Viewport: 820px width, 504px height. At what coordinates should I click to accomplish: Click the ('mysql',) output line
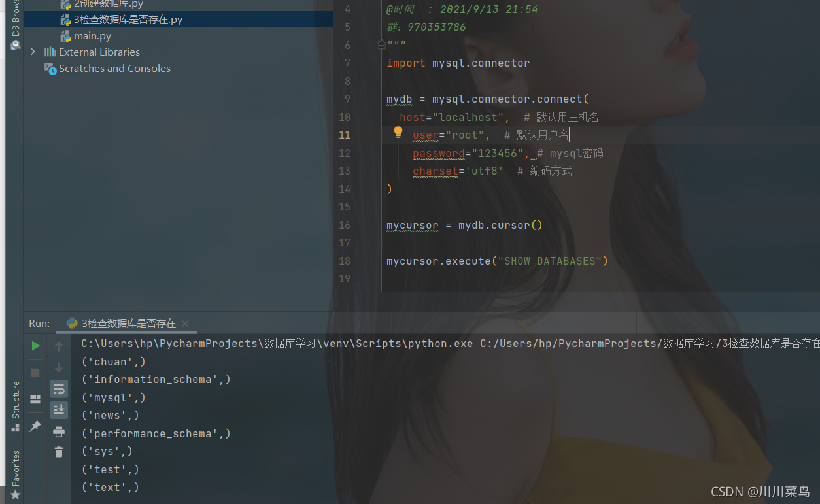113,397
